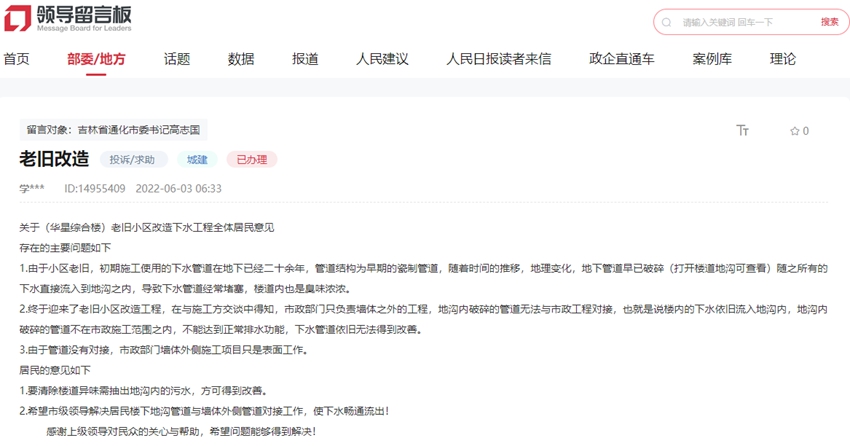Open 人民日报读者来信 in the navigation
850x446 pixels.
tap(498, 59)
